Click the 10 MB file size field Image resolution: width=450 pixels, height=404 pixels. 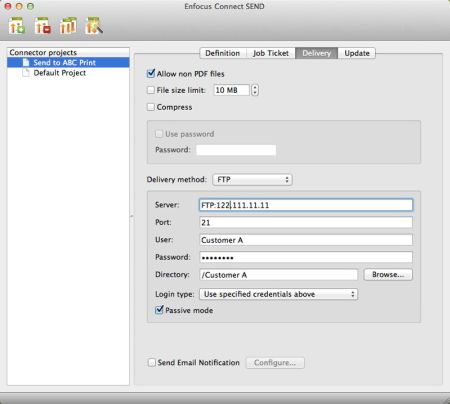[x=231, y=90]
